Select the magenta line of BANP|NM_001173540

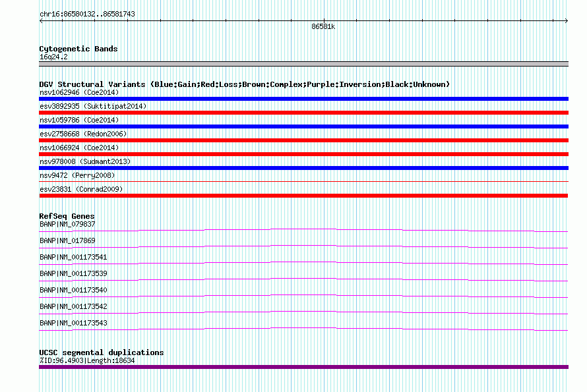pyautogui.click(x=303, y=296)
